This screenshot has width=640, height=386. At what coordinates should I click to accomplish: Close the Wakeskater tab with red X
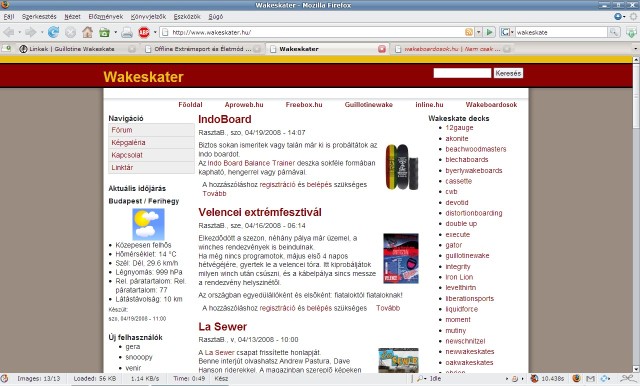pos(382,49)
